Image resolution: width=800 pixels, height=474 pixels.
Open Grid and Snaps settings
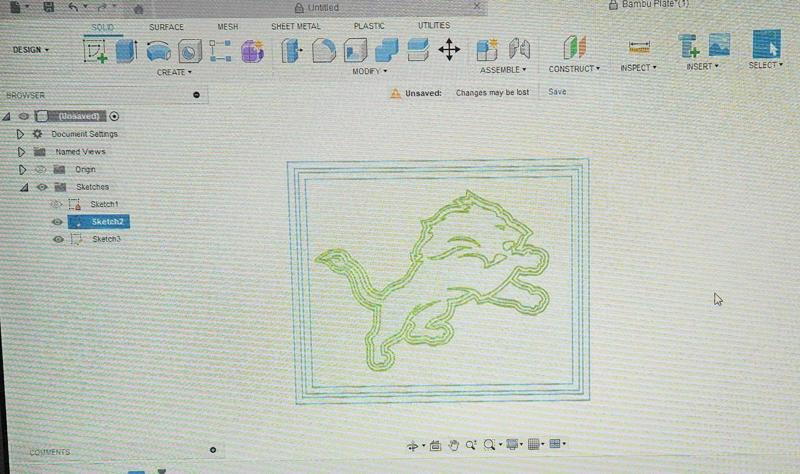click(533, 444)
